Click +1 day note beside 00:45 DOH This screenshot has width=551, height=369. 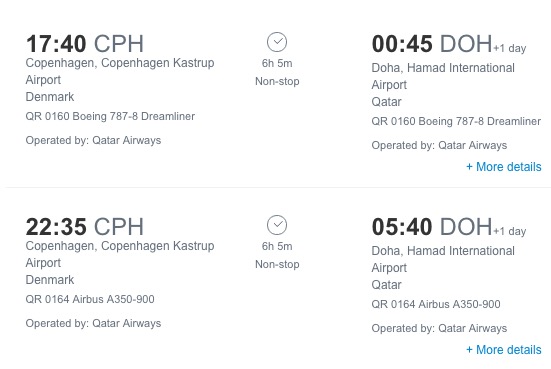click(x=510, y=48)
